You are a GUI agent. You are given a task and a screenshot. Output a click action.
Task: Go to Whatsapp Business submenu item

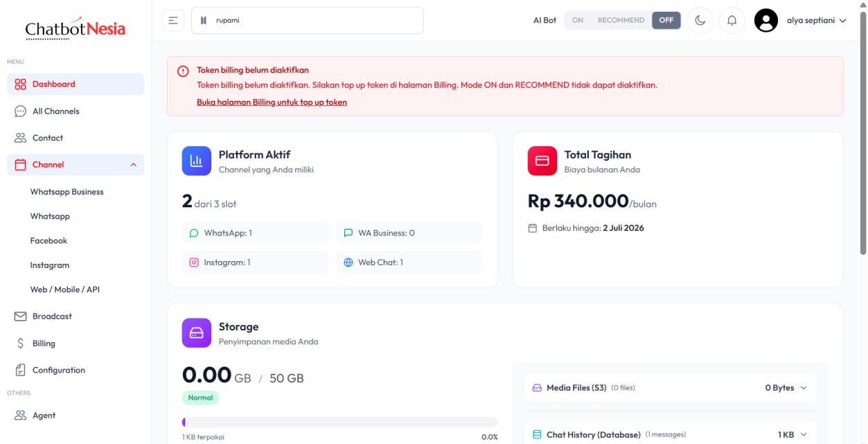[x=67, y=192]
